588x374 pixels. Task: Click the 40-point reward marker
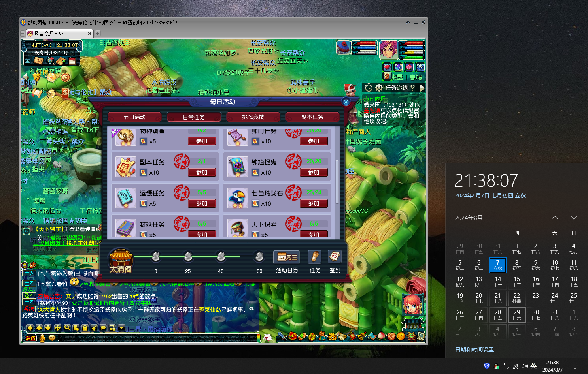(221, 257)
